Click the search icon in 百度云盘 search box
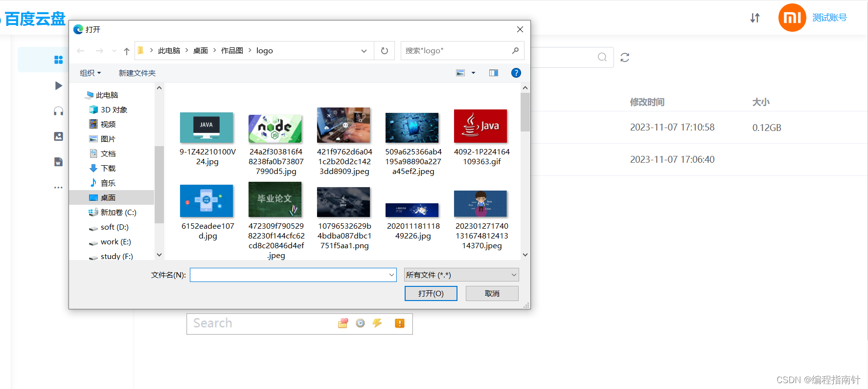The height and width of the screenshot is (389, 868). pos(602,57)
